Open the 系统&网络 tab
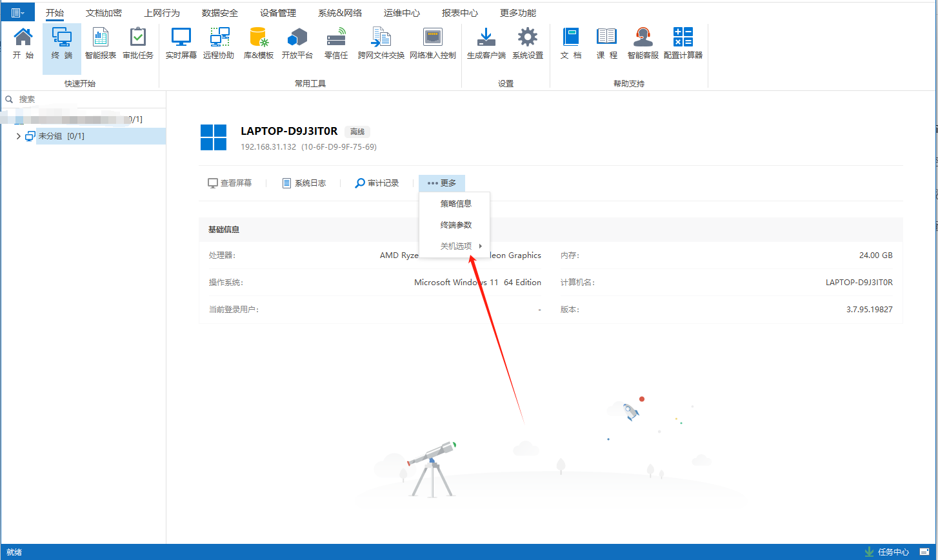 click(340, 13)
